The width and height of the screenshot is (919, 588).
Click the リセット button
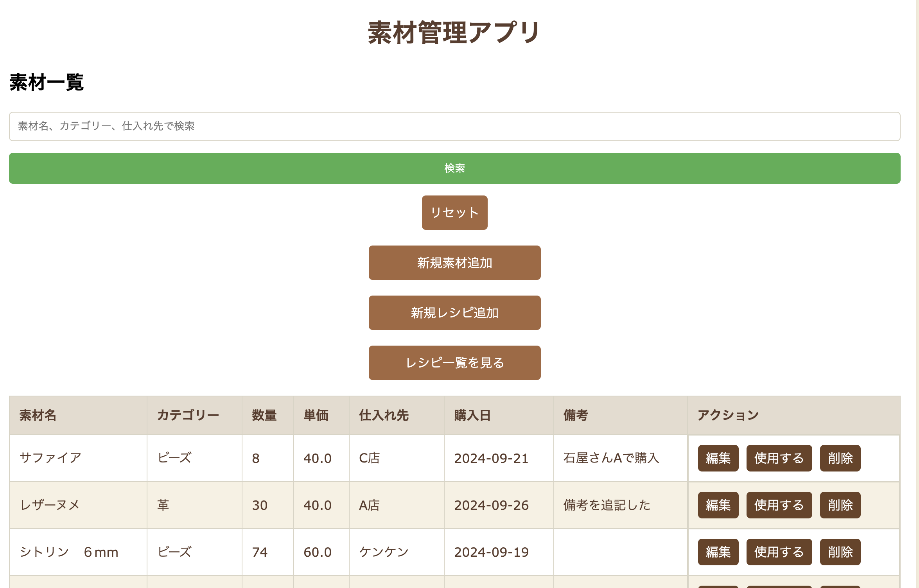(454, 213)
